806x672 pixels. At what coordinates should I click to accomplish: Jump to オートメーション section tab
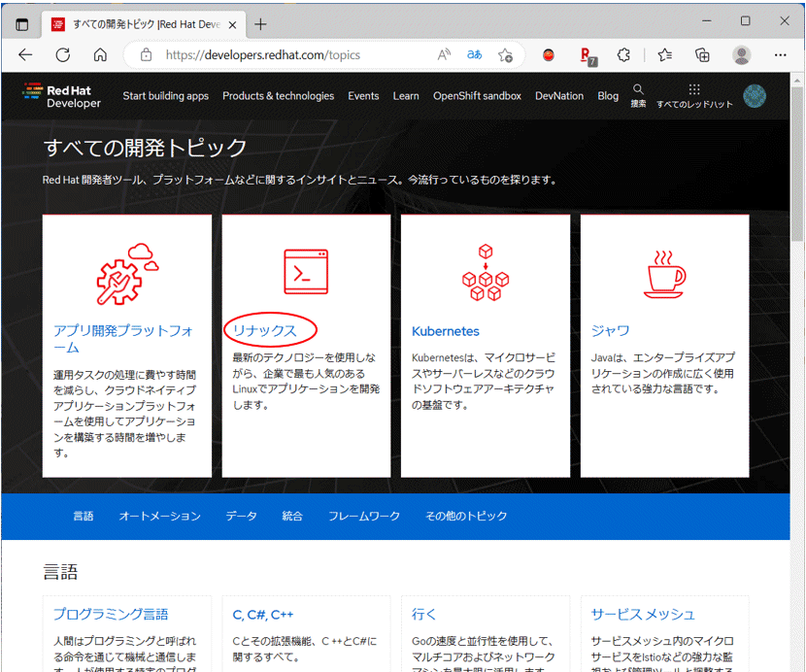coord(160,516)
